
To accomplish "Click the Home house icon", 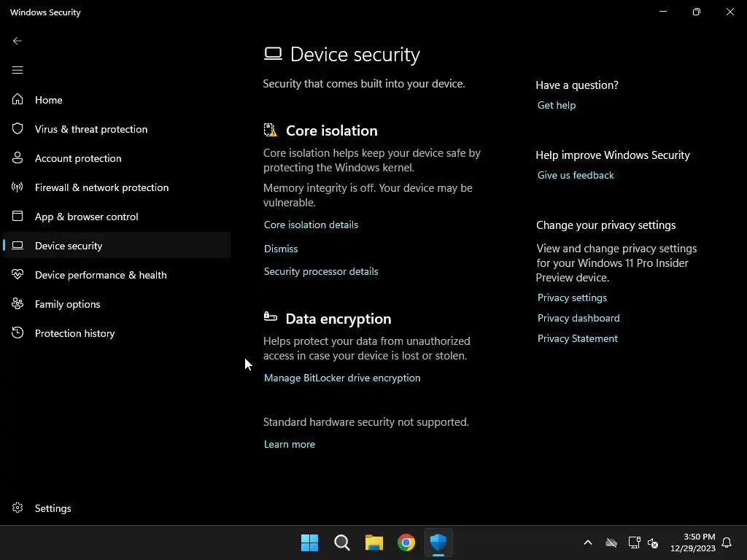I will pos(18,99).
